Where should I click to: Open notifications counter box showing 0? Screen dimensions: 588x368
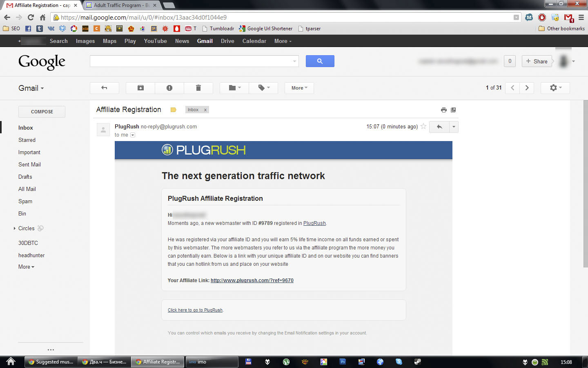tap(510, 61)
